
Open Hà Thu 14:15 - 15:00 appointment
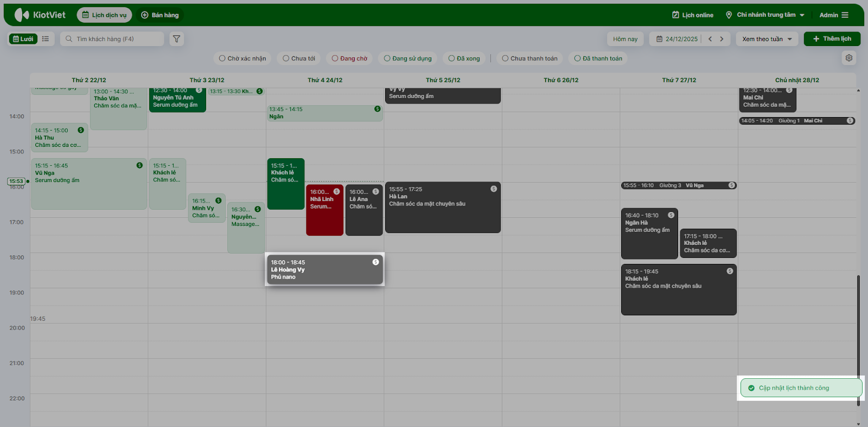click(60, 138)
